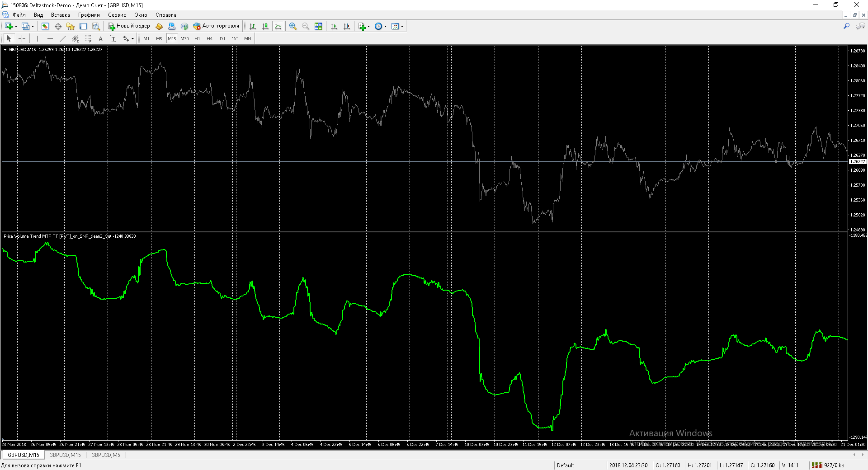This screenshot has height=470, width=868.
Task: Open the Navigator star folder icon
Action: [71, 26]
